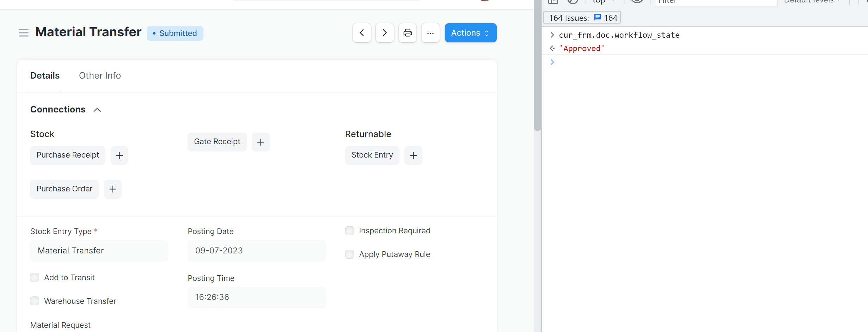Open the Stock Entry connection under Returnable

372,155
